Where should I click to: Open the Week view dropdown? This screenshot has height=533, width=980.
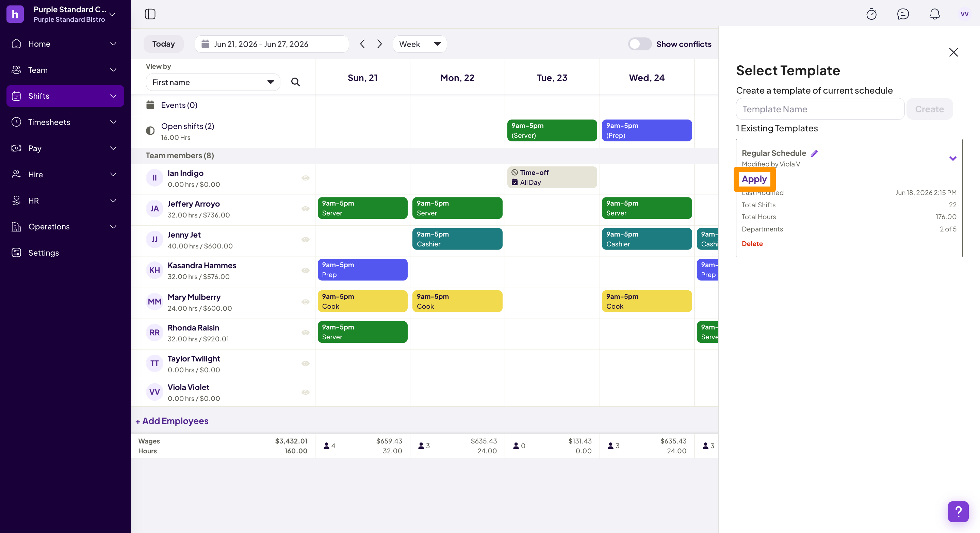419,44
